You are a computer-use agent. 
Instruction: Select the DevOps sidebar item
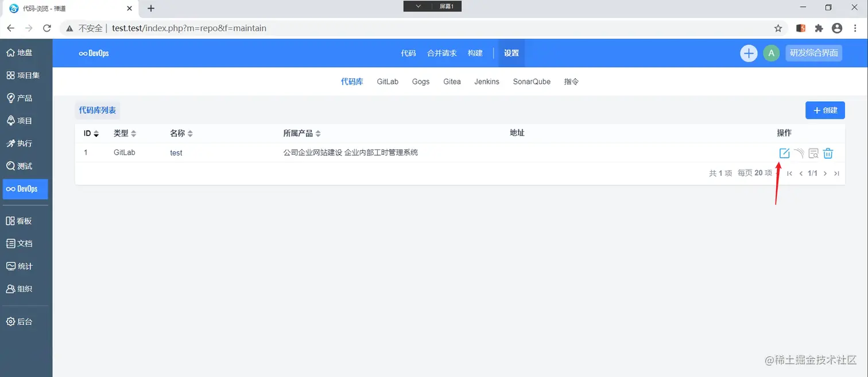[26, 188]
